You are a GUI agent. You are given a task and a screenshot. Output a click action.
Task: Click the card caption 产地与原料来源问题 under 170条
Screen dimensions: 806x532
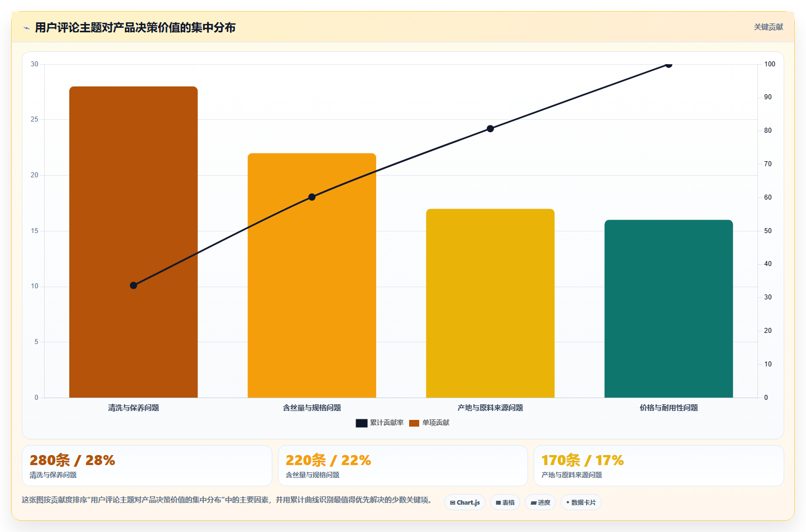pos(572,475)
